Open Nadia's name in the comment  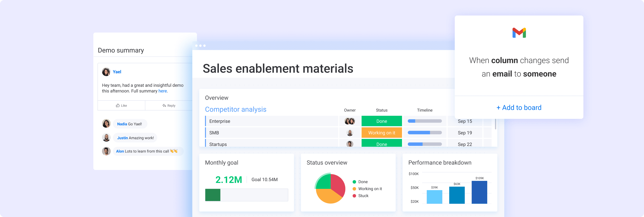pos(122,124)
